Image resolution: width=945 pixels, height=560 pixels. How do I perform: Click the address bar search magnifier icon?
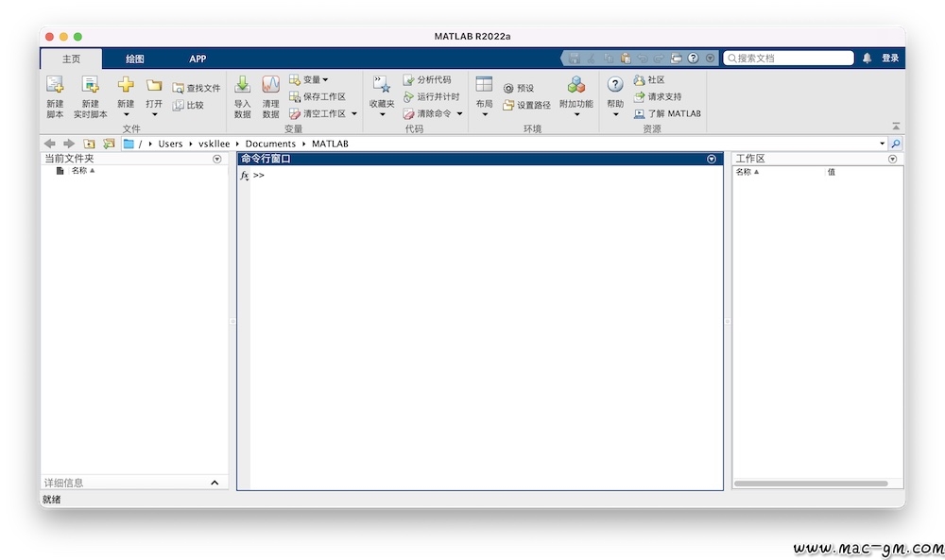896,144
